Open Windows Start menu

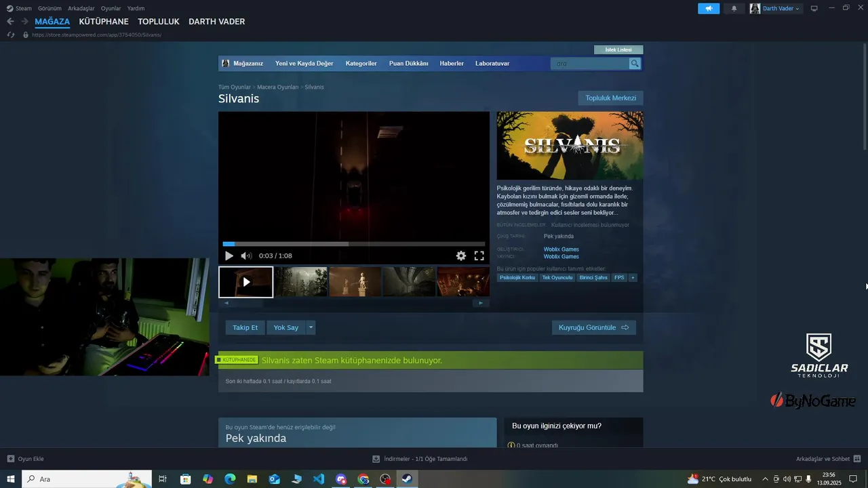(x=11, y=479)
